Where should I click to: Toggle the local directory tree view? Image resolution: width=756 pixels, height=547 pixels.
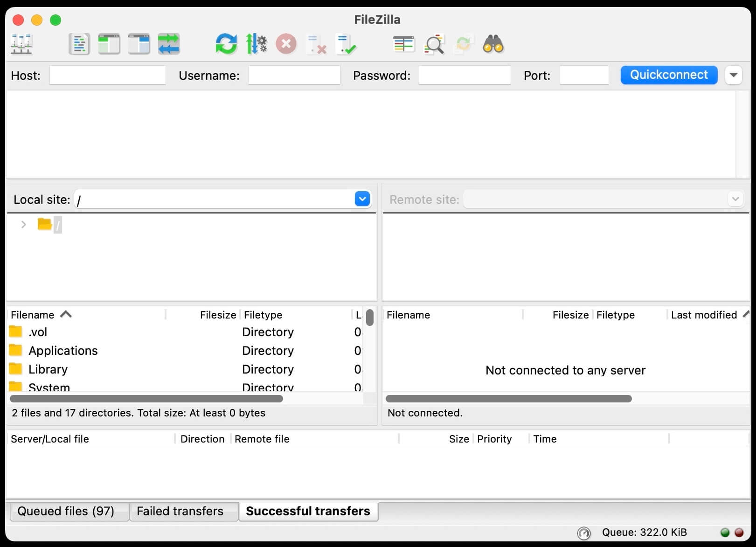109,45
